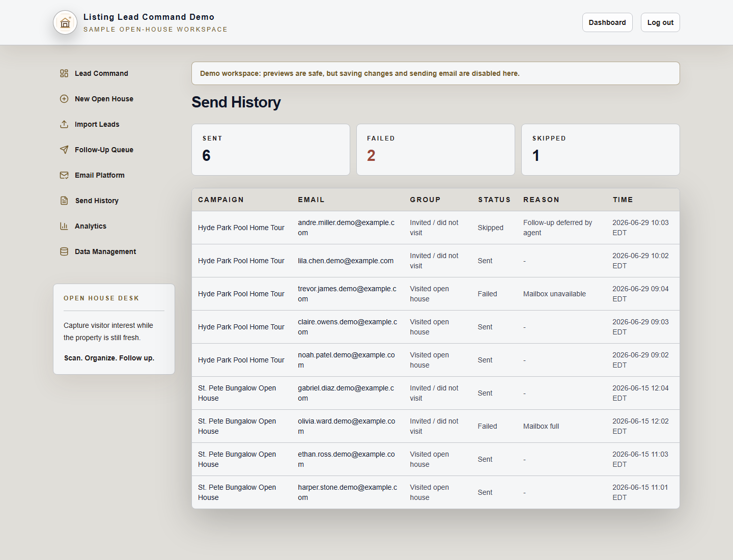Click the Dashboard button
733x560 pixels.
607,22
